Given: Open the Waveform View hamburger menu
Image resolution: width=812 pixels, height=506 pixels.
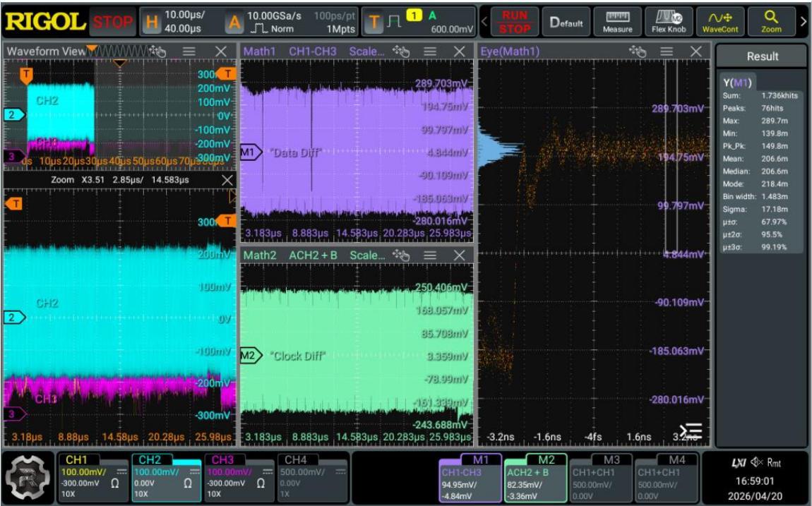Looking at the screenshot, I should coord(189,52).
